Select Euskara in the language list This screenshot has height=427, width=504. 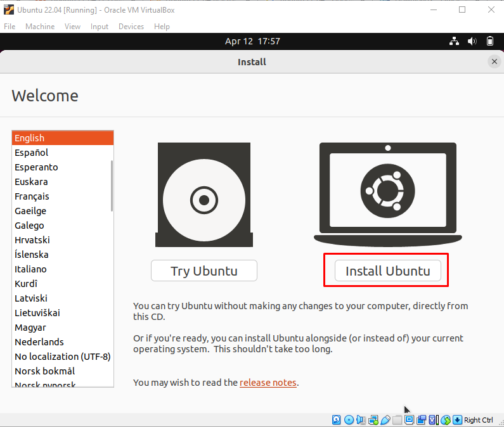[63, 182]
